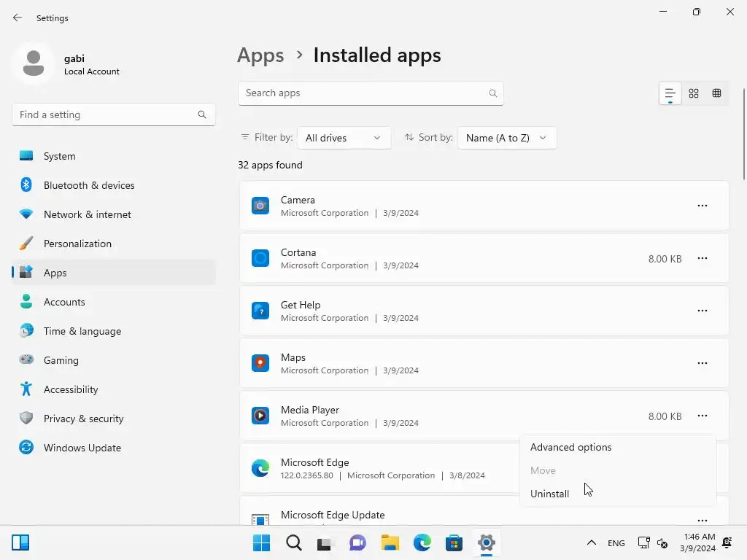Open taskbar Search
This screenshot has height=560, width=747.
pyautogui.click(x=293, y=542)
